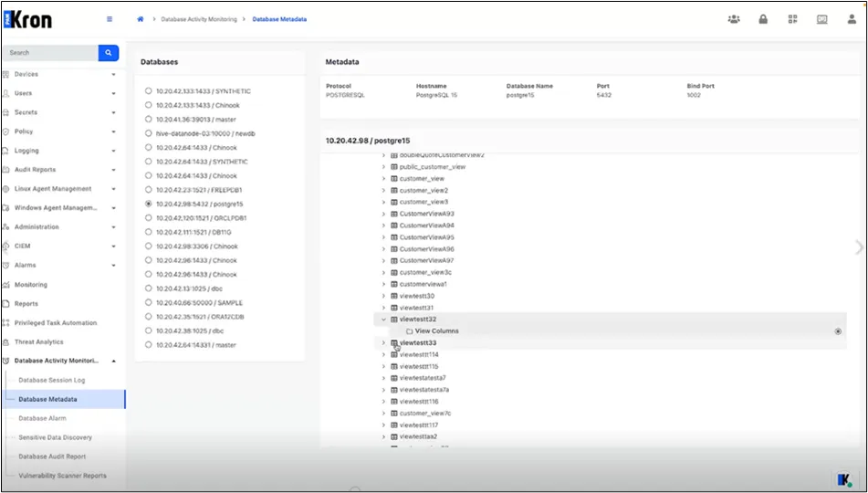This screenshot has height=493, width=868.
Task: Open the Administration sidebar entry
Action: tap(37, 227)
